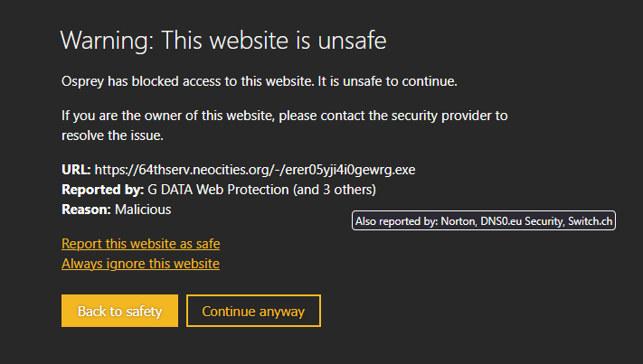Click DNS0.eu Security in the tooltip
Screen dimensions: 643x364
[x=522, y=221]
